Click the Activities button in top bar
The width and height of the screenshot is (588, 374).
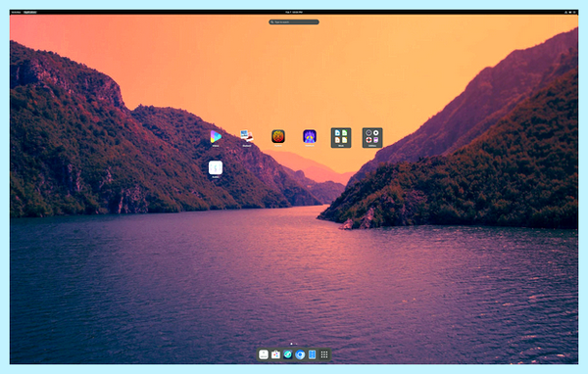16,12
